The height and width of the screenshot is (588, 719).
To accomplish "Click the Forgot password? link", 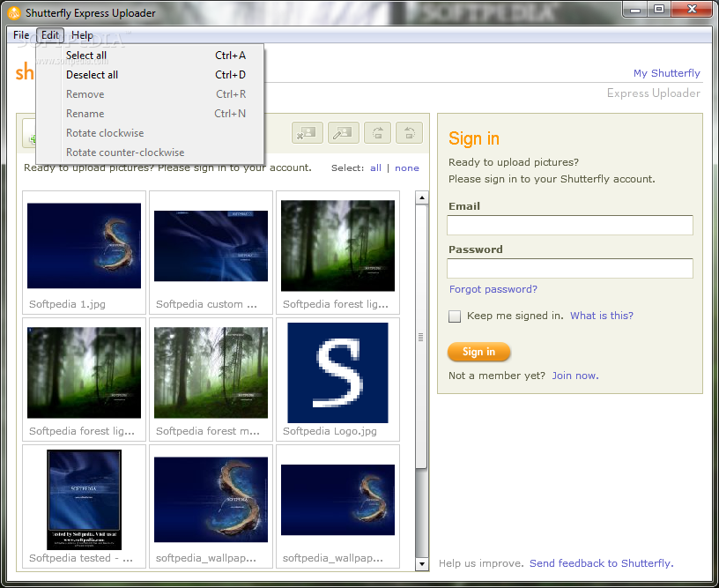I will (493, 289).
